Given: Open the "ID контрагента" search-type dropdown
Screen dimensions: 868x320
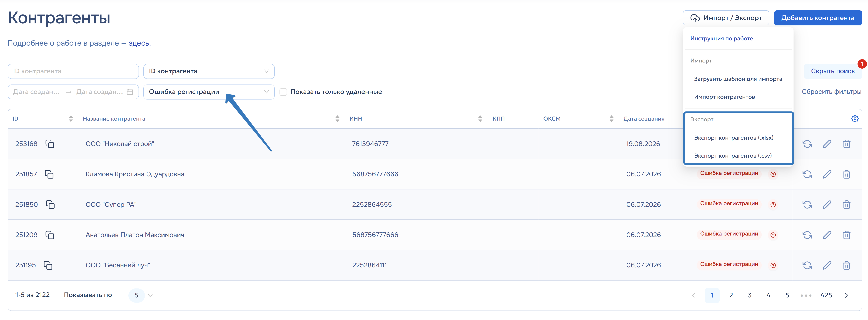Looking at the screenshot, I should tap(209, 71).
